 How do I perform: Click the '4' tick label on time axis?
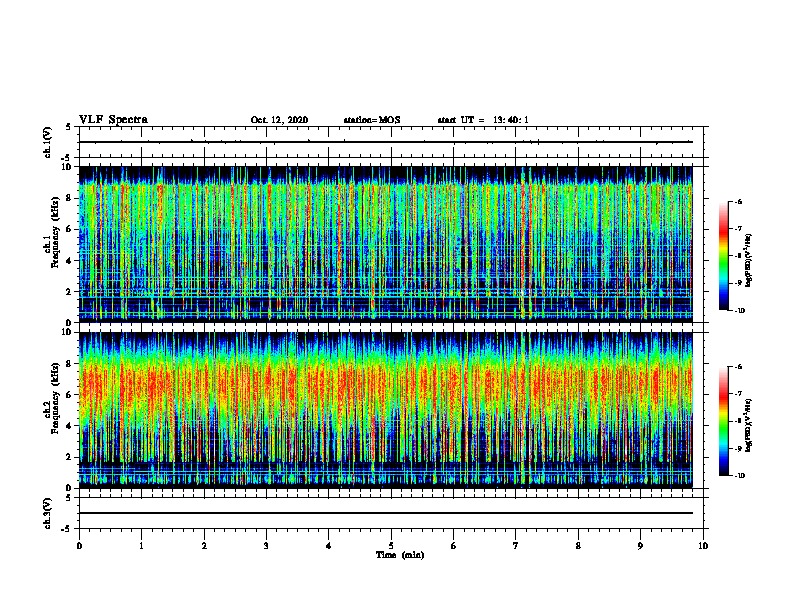coord(329,546)
